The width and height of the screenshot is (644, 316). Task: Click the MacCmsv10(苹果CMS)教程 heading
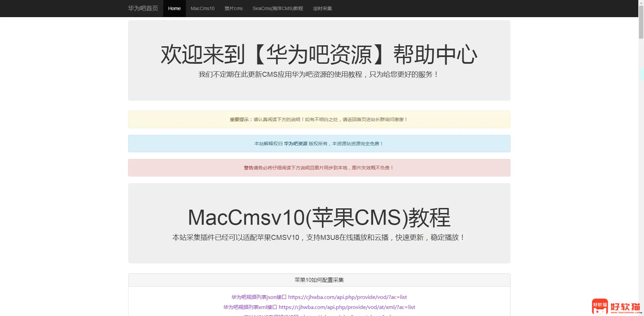tap(319, 217)
